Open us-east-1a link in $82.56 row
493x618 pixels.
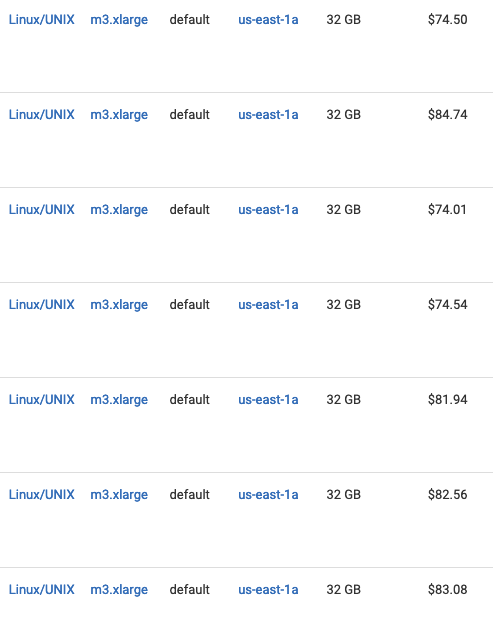pyautogui.click(x=268, y=494)
